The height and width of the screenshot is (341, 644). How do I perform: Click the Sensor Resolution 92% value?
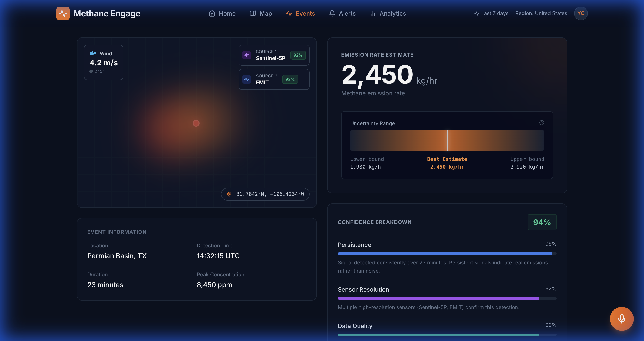pos(551,289)
